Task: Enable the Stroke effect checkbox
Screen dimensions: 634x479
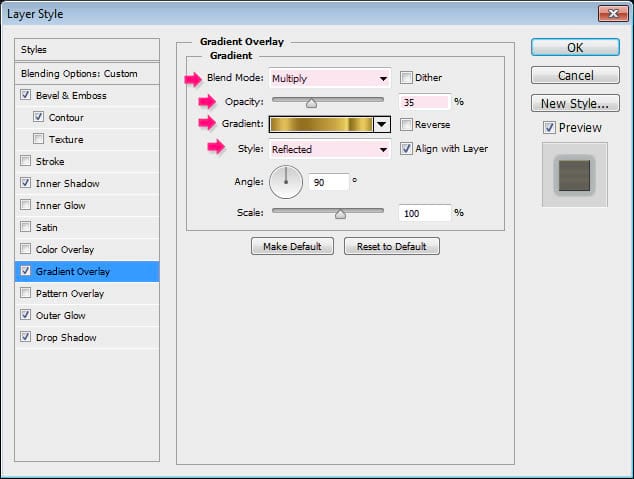Action: (x=25, y=161)
